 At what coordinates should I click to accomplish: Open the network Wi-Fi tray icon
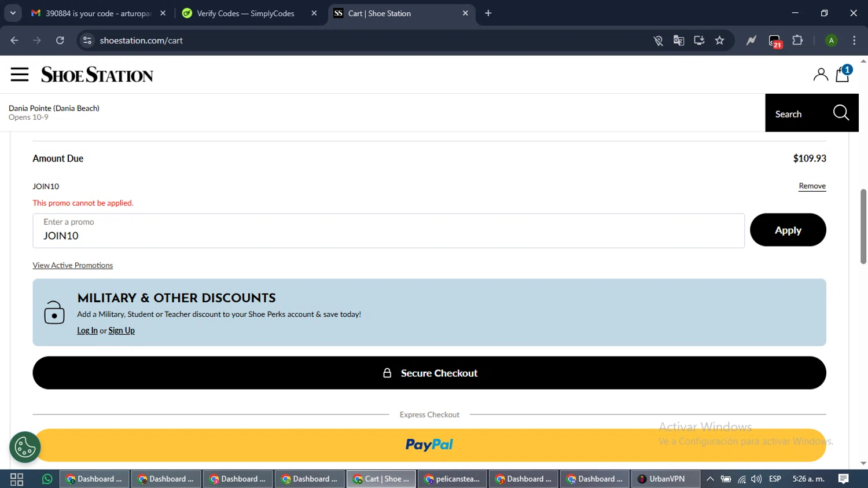pyautogui.click(x=741, y=479)
